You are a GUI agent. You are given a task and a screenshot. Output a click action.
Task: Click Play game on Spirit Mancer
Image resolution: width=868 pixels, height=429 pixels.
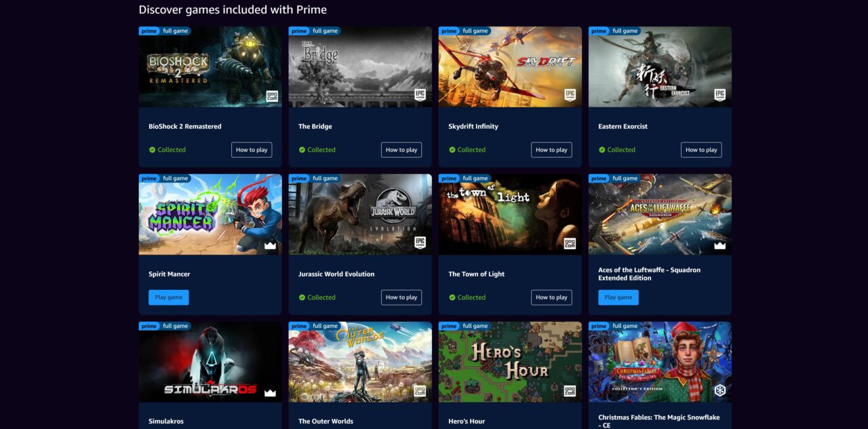(168, 297)
